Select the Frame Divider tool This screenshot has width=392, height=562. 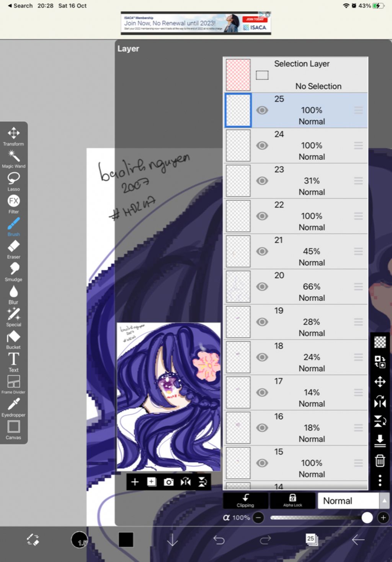13,385
